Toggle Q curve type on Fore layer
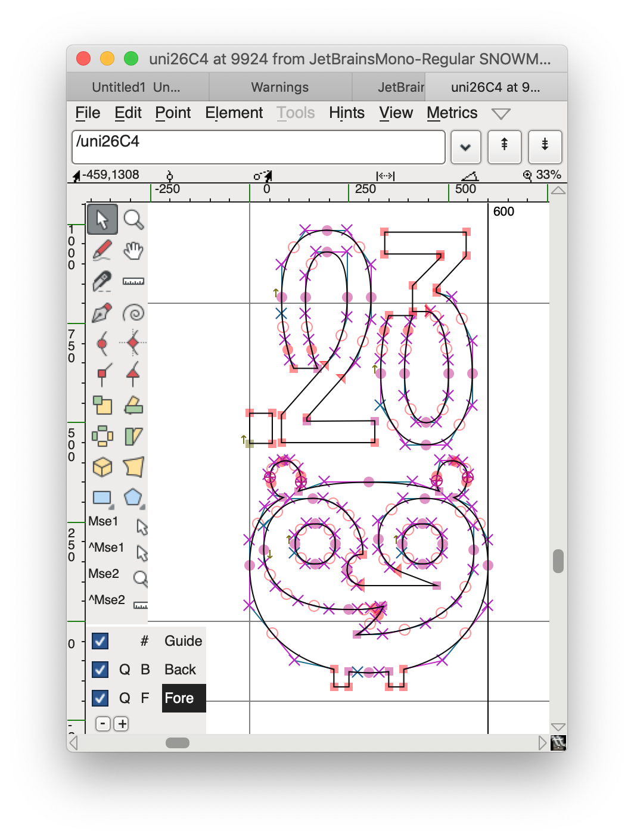 click(x=125, y=698)
